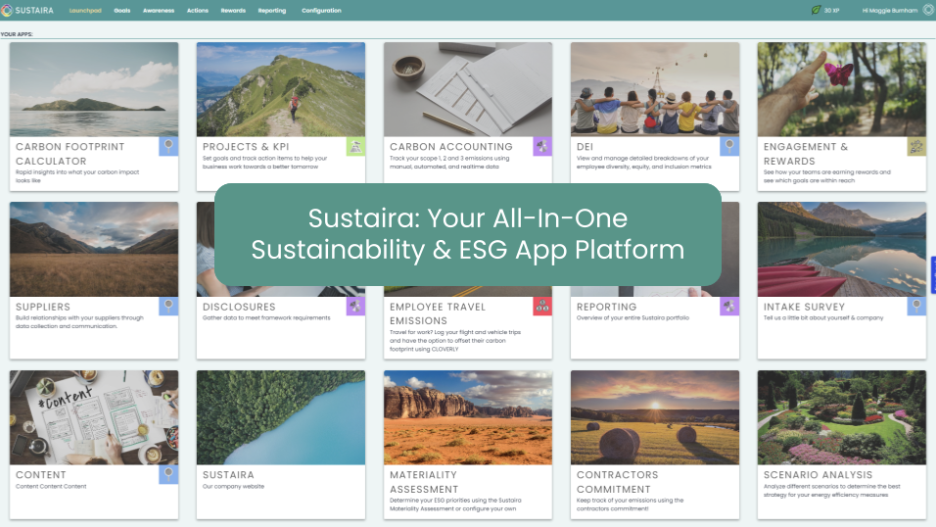Screen dimensions: 936x527
Task: Click the blue pin icon on DEI card
Action: click(x=729, y=146)
